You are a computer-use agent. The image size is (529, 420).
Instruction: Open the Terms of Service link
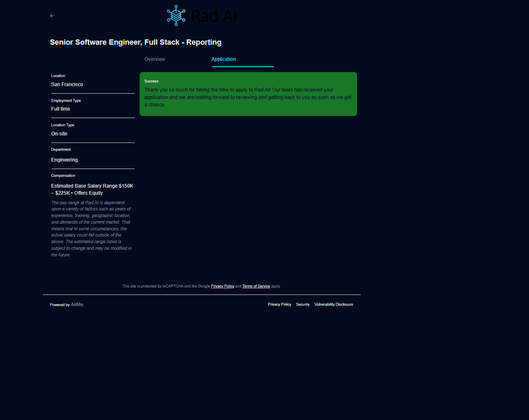coord(256,286)
